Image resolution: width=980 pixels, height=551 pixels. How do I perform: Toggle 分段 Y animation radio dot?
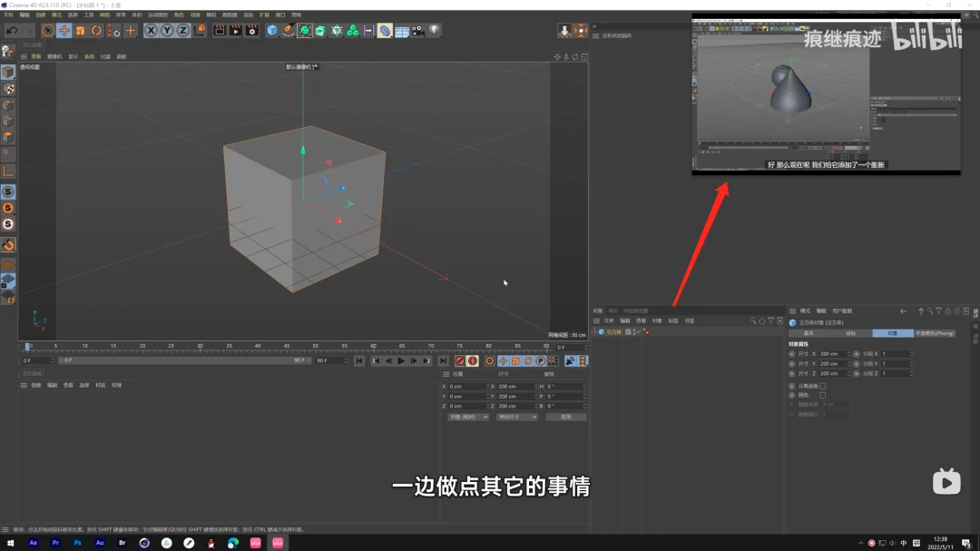(x=857, y=363)
